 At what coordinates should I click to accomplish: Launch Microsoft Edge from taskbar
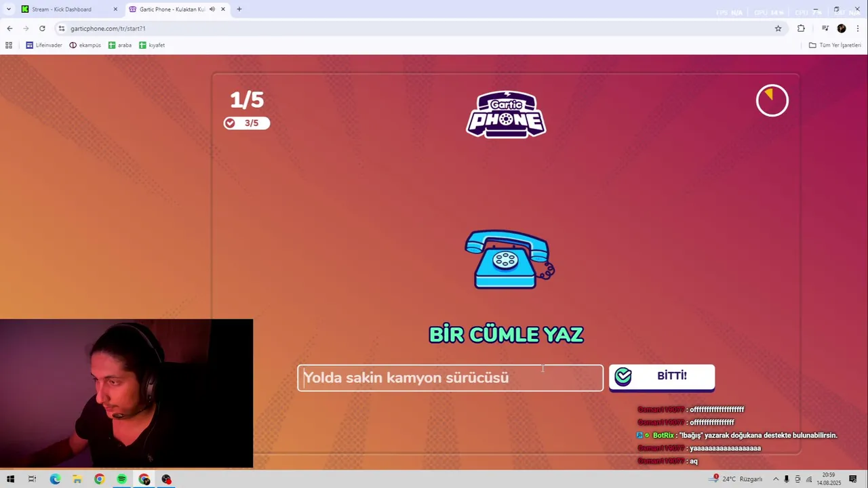(x=55, y=479)
